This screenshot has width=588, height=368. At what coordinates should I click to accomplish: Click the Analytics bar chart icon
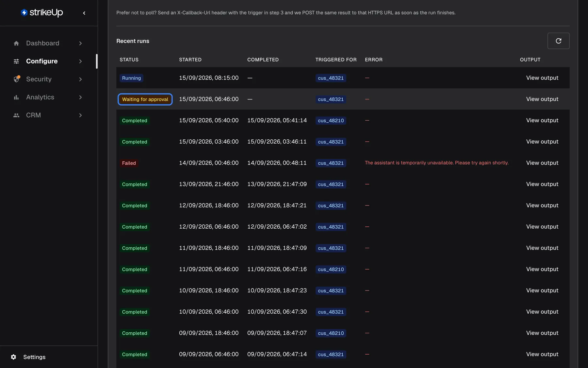(x=16, y=97)
